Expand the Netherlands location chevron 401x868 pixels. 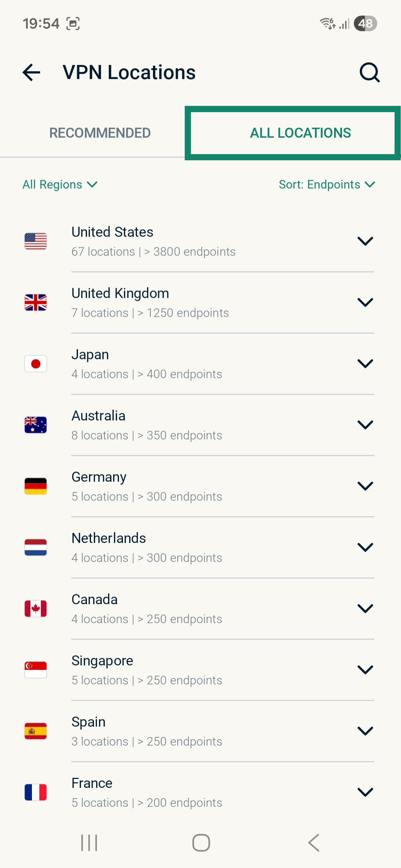[365, 547]
